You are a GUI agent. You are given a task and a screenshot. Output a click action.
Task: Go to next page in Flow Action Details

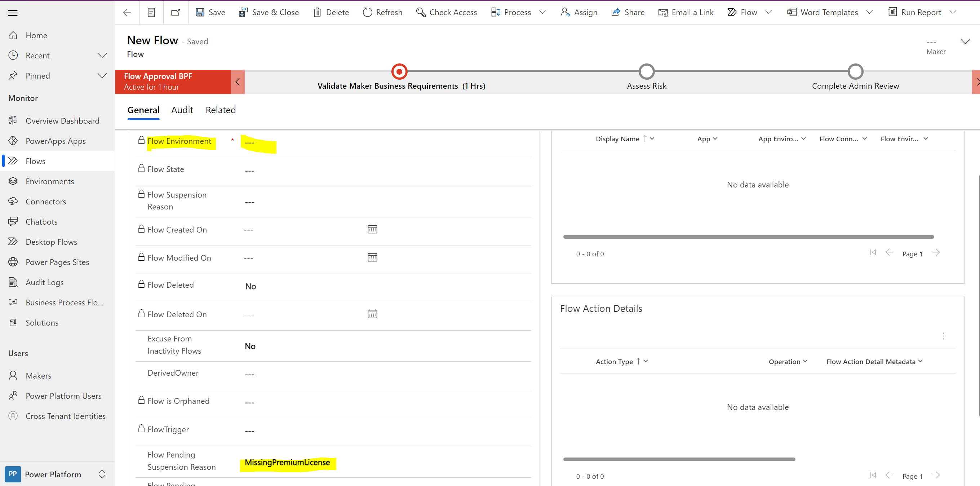936,475
